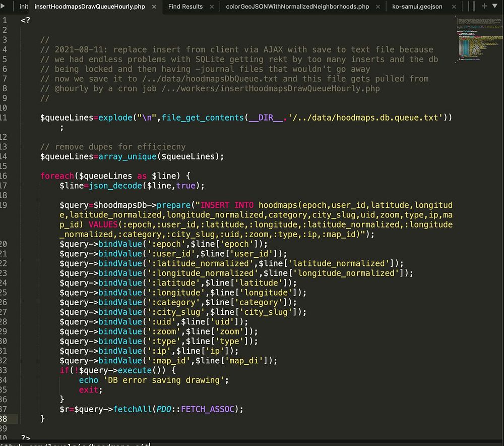This screenshot has width=504, height=446.
Task: Switch to the Find Results tab
Action: pos(185,7)
